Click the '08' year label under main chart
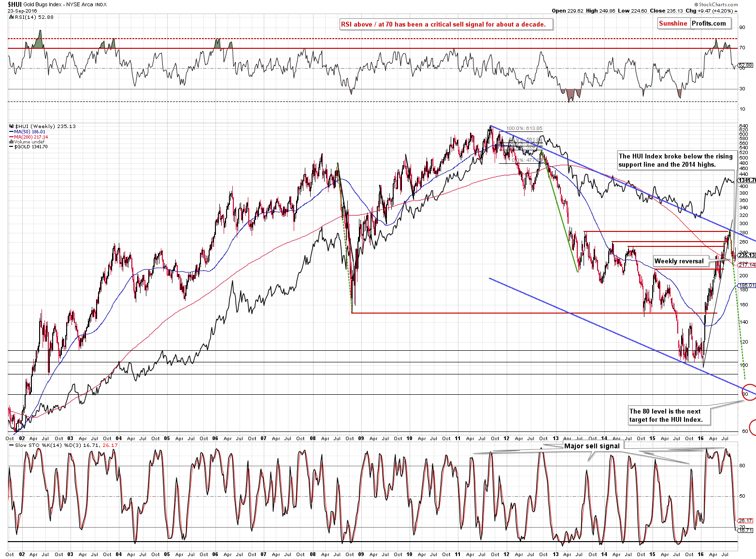 (x=313, y=439)
